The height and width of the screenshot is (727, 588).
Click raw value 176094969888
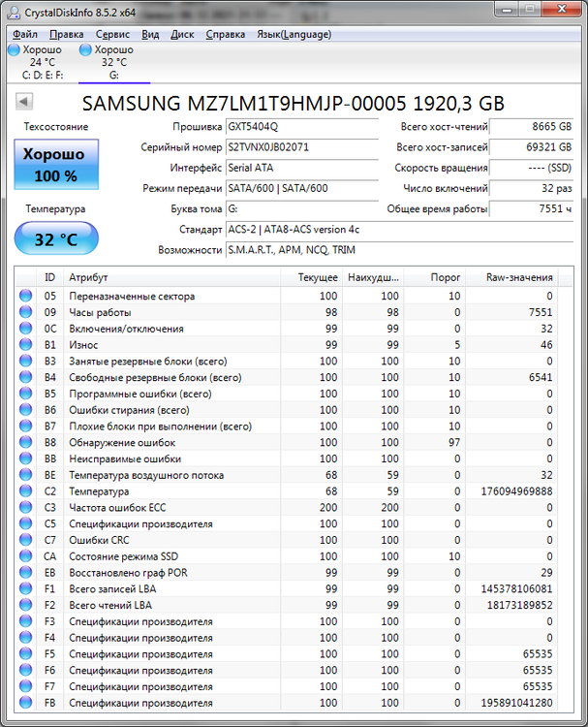click(x=516, y=491)
